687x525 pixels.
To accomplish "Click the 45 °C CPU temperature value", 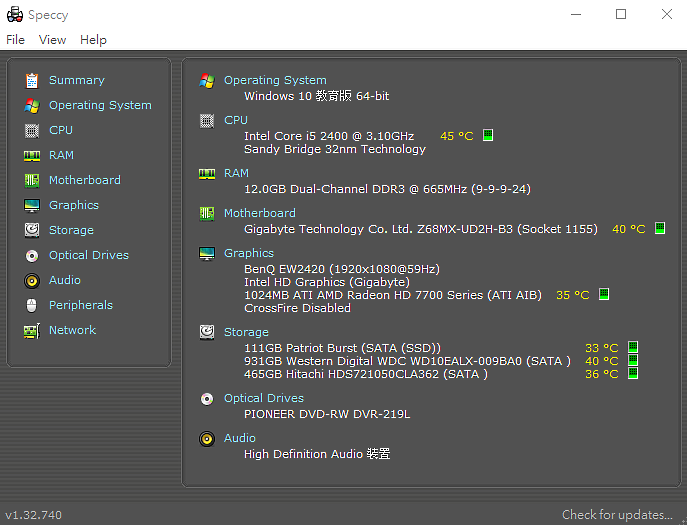I will (x=457, y=136).
